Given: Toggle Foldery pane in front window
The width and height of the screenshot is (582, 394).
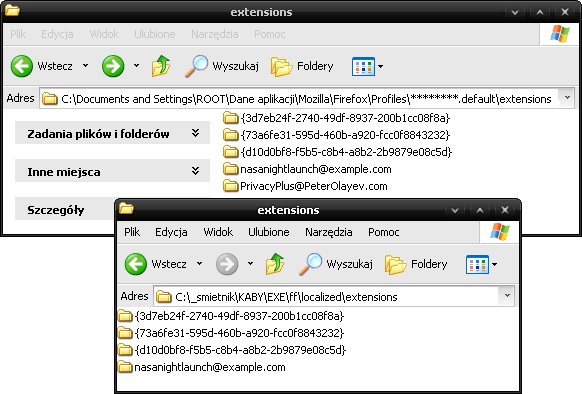Looking at the screenshot, I should (416, 264).
